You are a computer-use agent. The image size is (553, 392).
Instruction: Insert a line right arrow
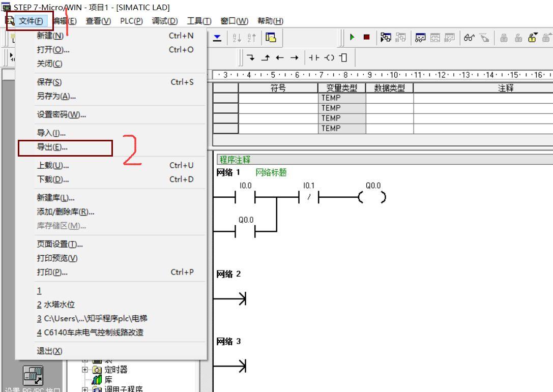pos(294,57)
